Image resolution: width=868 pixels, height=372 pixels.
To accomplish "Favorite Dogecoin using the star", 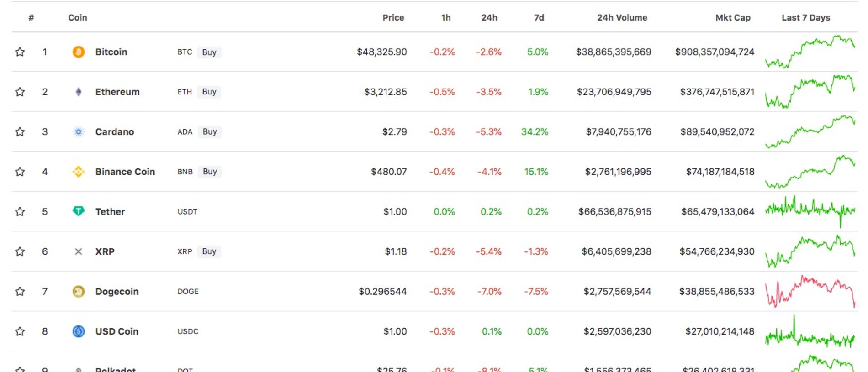I will [x=20, y=292].
